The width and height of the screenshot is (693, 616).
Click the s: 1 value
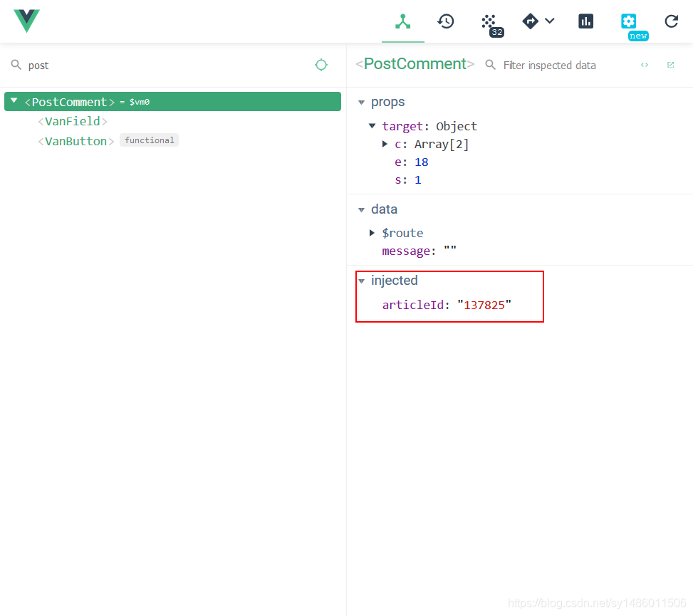point(417,180)
